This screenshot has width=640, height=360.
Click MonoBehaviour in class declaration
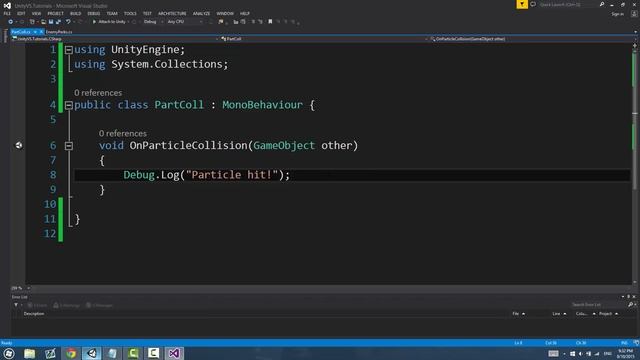(262, 105)
